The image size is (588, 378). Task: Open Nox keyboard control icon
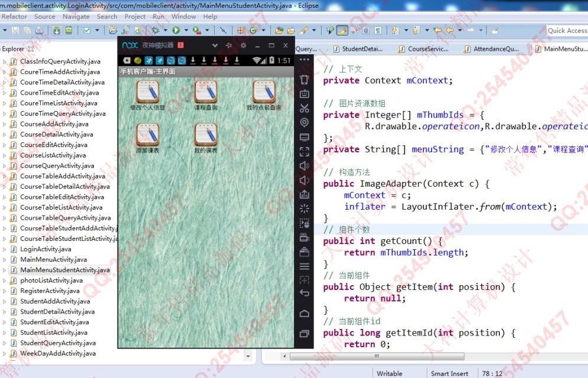click(305, 94)
